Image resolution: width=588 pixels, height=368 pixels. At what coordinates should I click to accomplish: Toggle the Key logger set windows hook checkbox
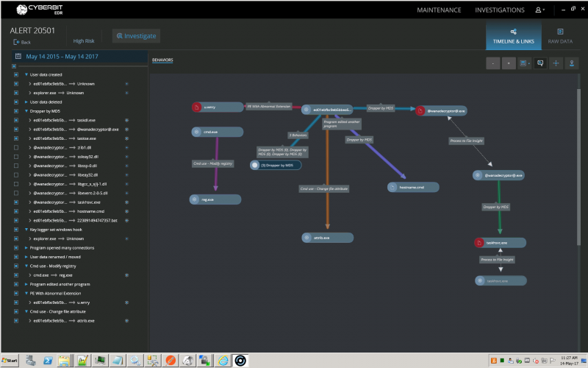tap(16, 230)
